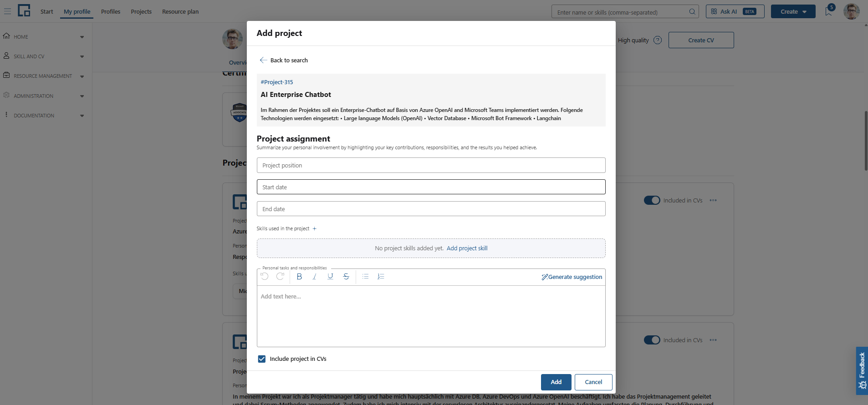
Task: Toggle italic formatting
Action: coord(315,277)
